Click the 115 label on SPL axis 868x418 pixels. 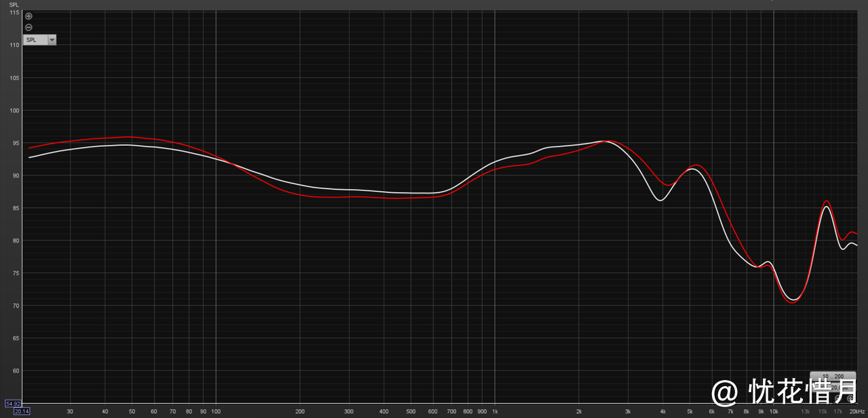coord(14,13)
